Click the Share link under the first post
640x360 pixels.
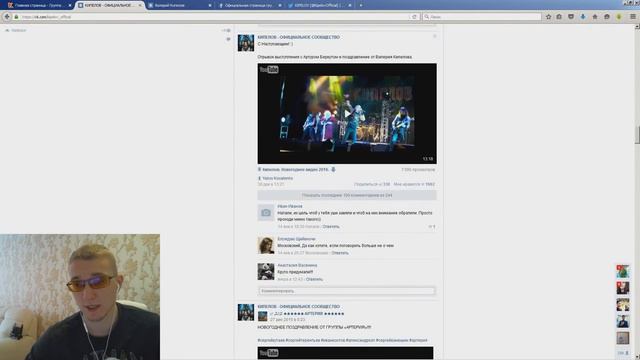pyautogui.click(x=372, y=184)
